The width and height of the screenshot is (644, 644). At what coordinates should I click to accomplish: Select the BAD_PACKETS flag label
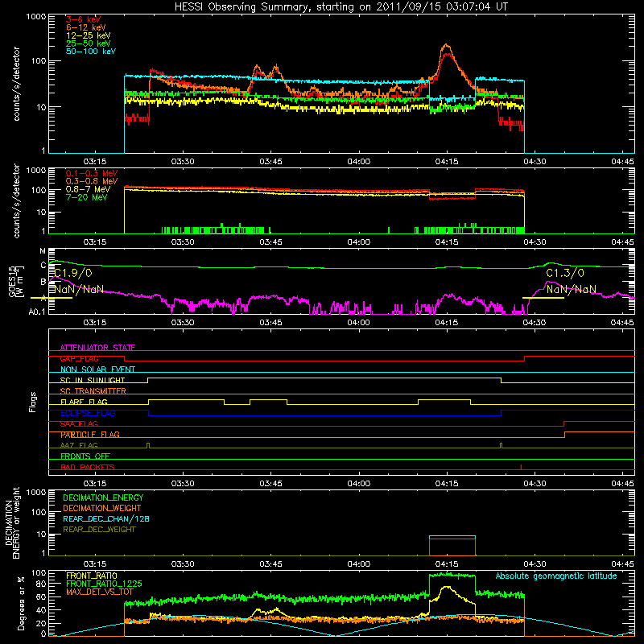88,467
